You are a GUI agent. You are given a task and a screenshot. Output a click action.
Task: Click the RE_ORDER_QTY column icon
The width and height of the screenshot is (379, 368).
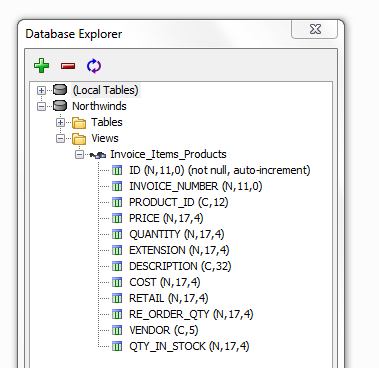point(117,314)
